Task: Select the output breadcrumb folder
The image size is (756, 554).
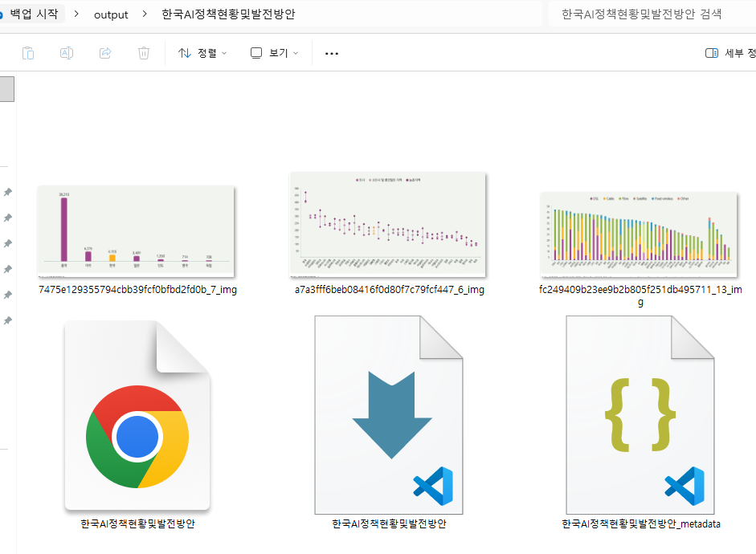Action: [111, 14]
